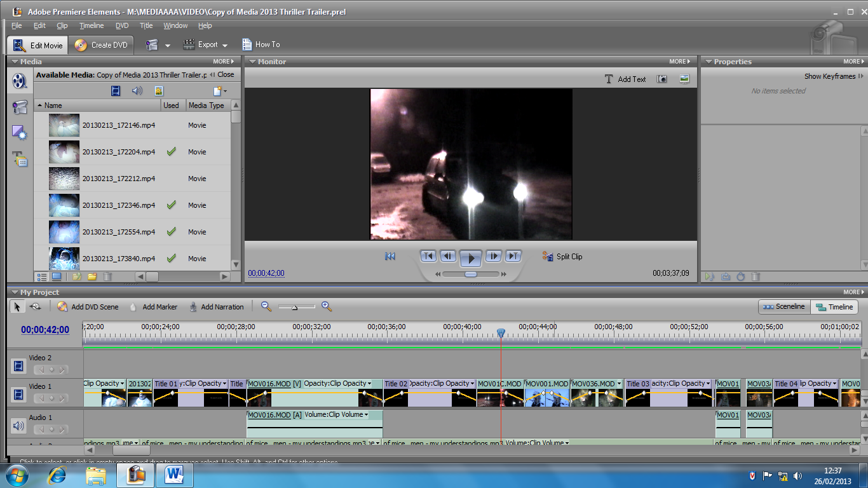Click the zoom in magnifier on timeline
868x488 pixels.
tap(327, 306)
